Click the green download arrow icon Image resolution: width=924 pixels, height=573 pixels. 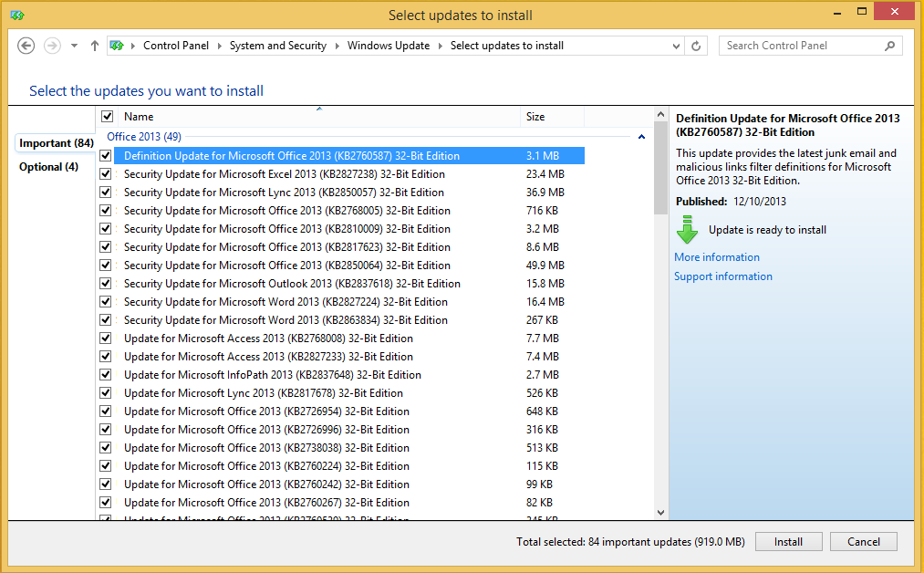click(x=687, y=230)
